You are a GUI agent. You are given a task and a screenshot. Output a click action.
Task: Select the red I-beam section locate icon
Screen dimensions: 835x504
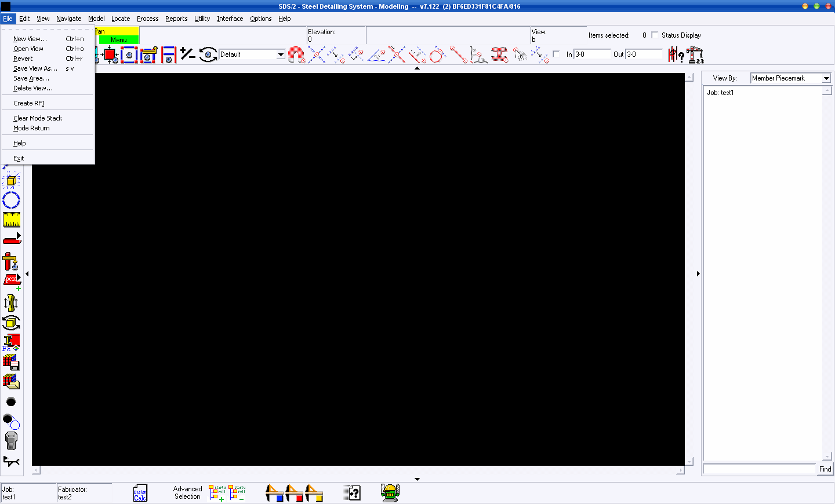click(x=499, y=54)
